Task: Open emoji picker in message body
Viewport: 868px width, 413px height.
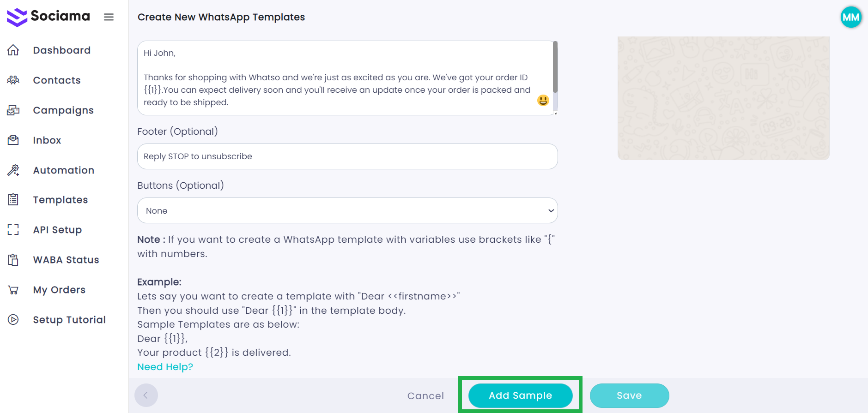Action: (543, 100)
